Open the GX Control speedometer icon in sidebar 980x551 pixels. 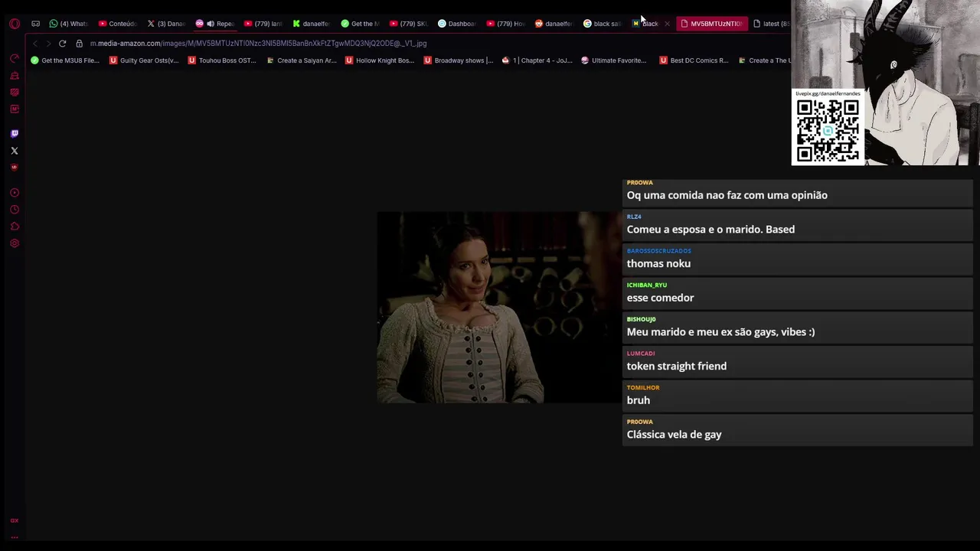coord(15,59)
